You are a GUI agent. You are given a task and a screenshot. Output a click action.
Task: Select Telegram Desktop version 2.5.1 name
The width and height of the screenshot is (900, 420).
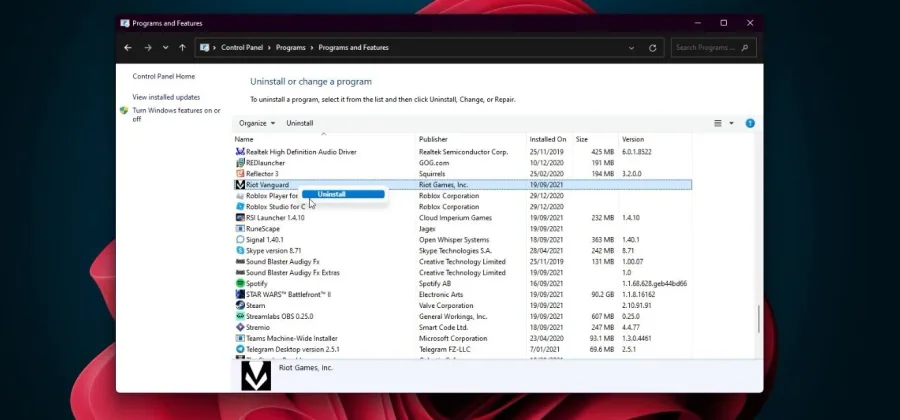pyautogui.click(x=293, y=349)
